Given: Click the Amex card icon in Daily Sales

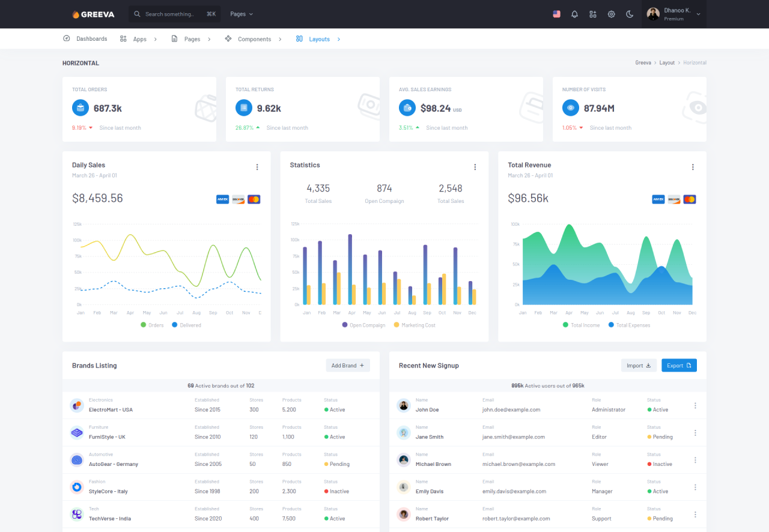Looking at the screenshot, I should tap(223, 199).
